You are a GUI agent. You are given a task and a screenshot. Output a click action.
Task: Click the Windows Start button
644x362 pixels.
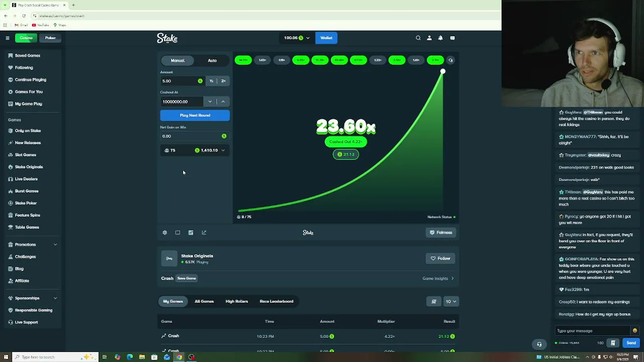[x=6, y=357]
